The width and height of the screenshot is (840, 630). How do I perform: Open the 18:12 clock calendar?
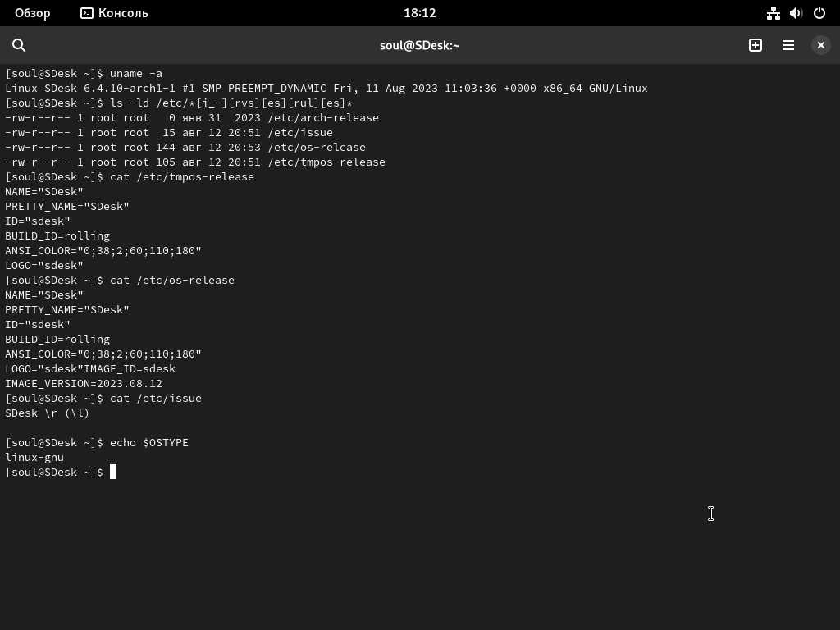[419, 13]
